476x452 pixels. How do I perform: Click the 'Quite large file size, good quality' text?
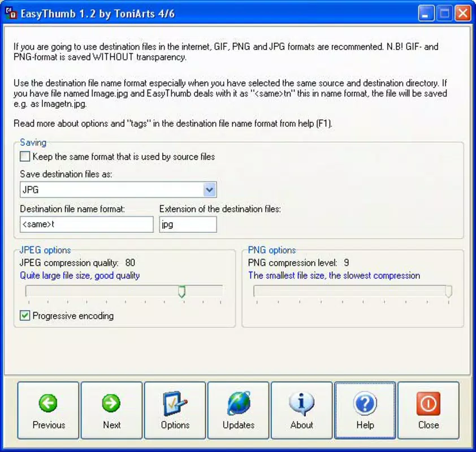[80, 276]
